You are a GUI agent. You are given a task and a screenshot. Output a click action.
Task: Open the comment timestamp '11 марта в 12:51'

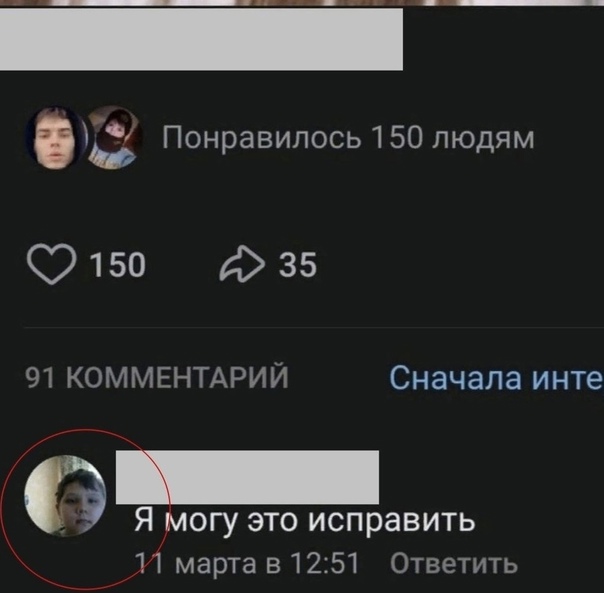247,563
